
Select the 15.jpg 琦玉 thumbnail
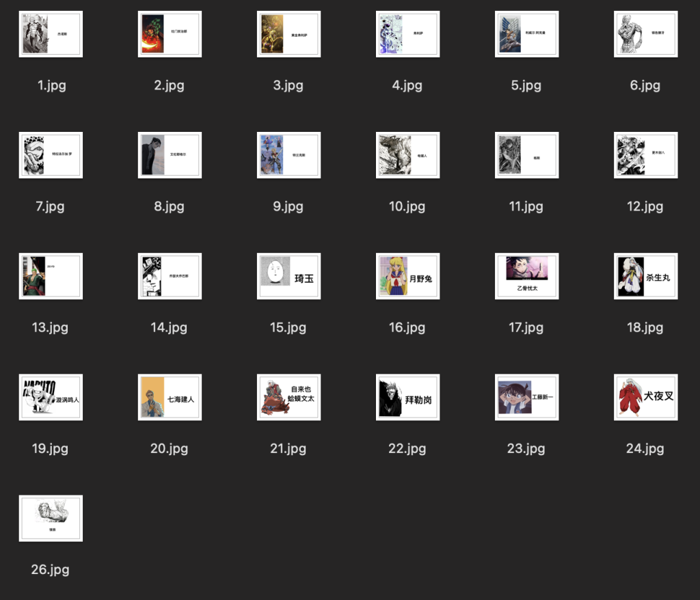[x=289, y=276]
